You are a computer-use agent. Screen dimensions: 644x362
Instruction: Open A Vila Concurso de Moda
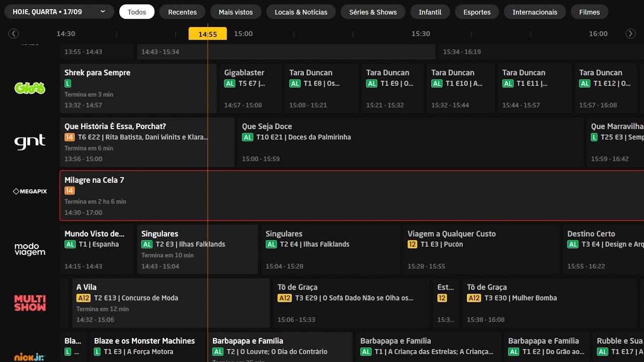click(x=171, y=303)
